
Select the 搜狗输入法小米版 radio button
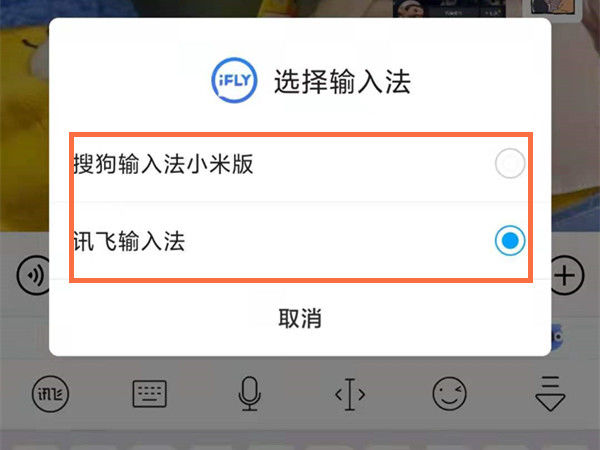coord(510,163)
